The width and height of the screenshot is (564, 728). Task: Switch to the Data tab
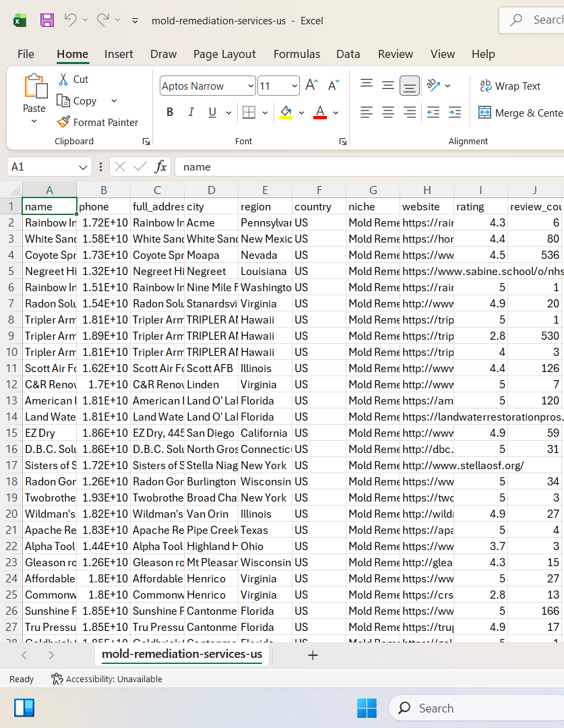click(348, 54)
